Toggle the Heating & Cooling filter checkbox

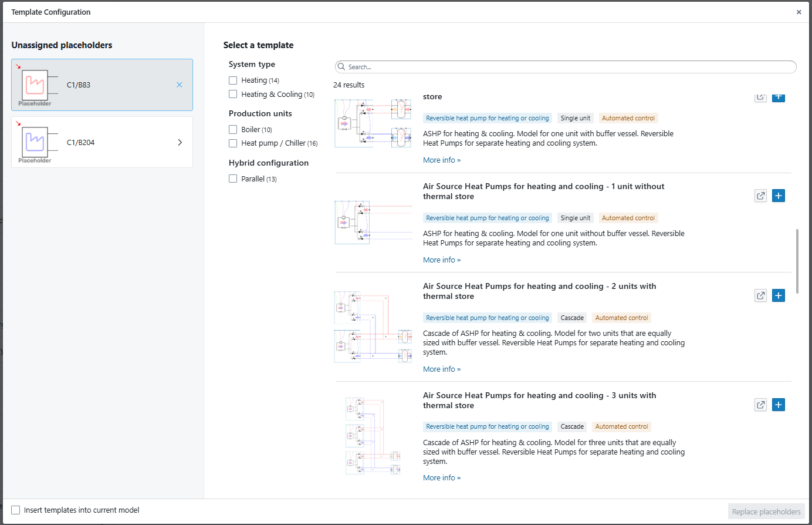pyautogui.click(x=233, y=94)
